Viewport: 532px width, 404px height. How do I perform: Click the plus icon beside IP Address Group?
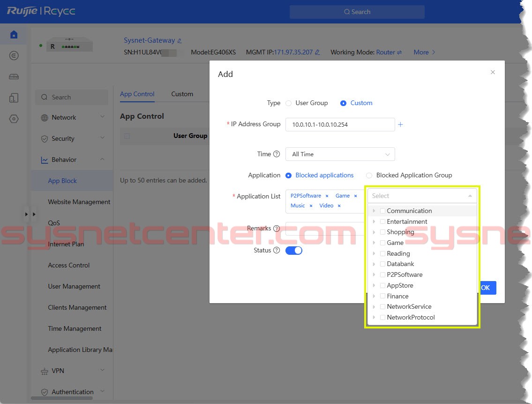coord(401,124)
